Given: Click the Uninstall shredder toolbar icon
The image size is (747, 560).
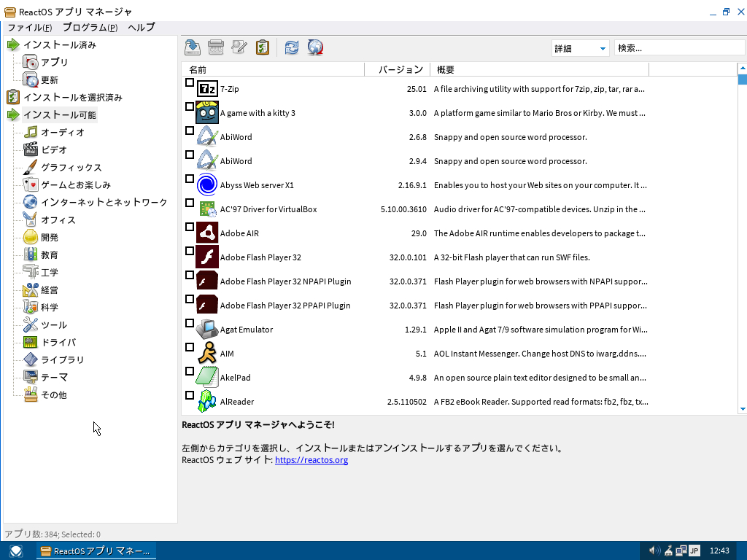Looking at the screenshot, I should coord(216,47).
